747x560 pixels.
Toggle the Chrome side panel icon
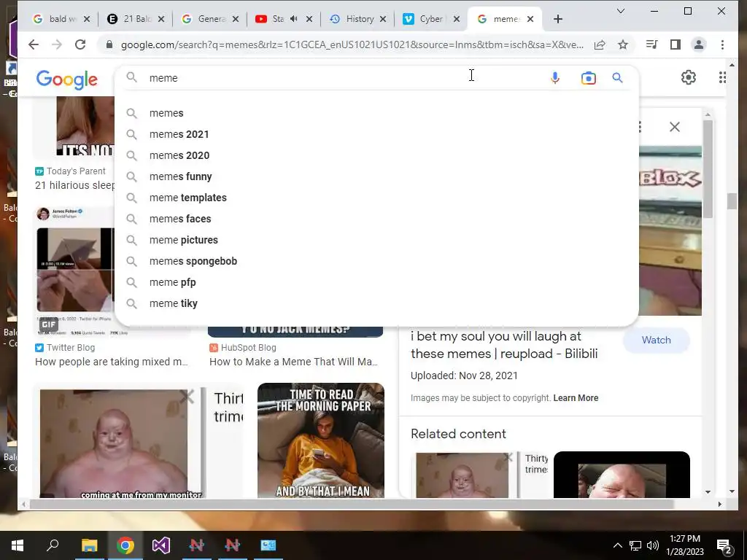coord(675,44)
